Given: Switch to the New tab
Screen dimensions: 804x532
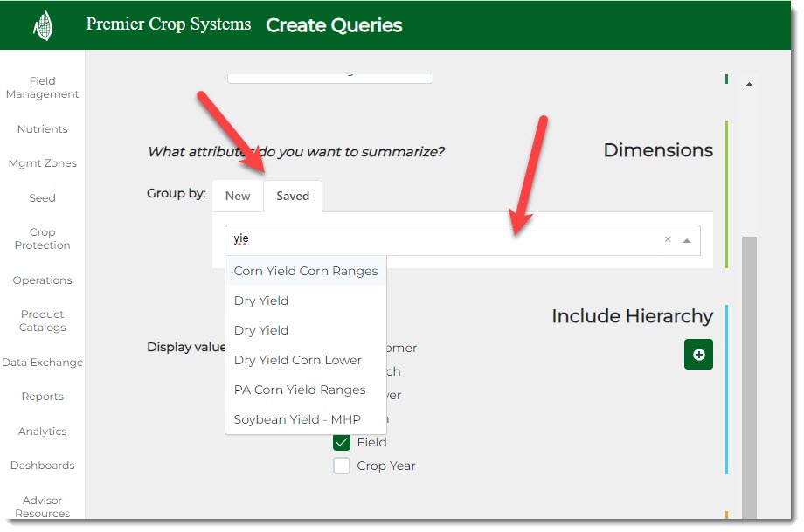Looking at the screenshot, I should (x=238, y=197).
